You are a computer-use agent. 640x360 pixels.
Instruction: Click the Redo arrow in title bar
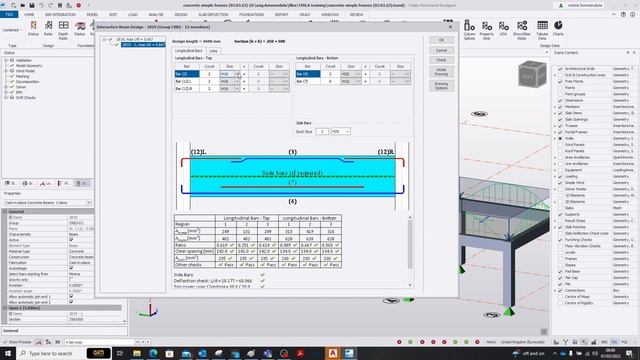tap(51, 5)
